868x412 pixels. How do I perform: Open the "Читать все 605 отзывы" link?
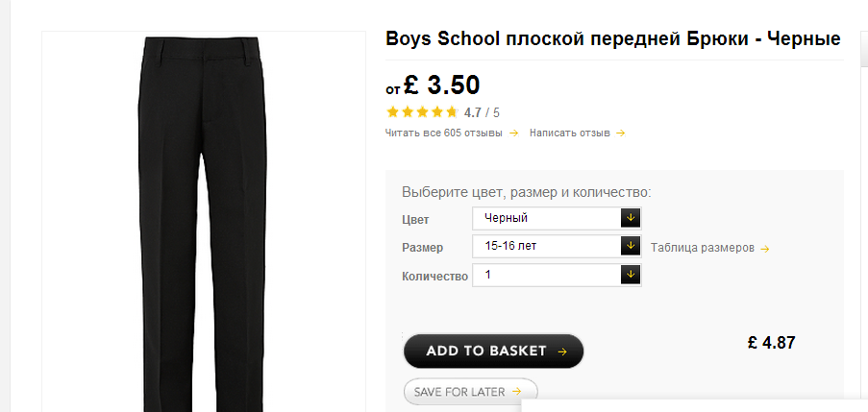point(444,133)
